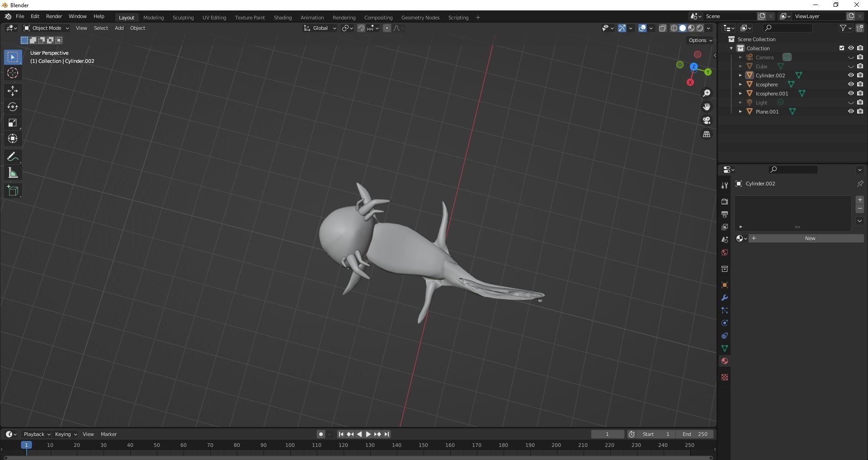Select the Annotate pencil tool
Image resolution: width=868 pixels, height=460 pixels.
pos(13,157)
